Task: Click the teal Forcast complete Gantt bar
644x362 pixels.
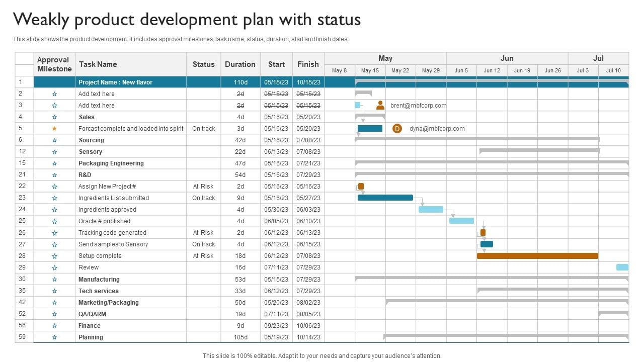Action: (370, 129)
